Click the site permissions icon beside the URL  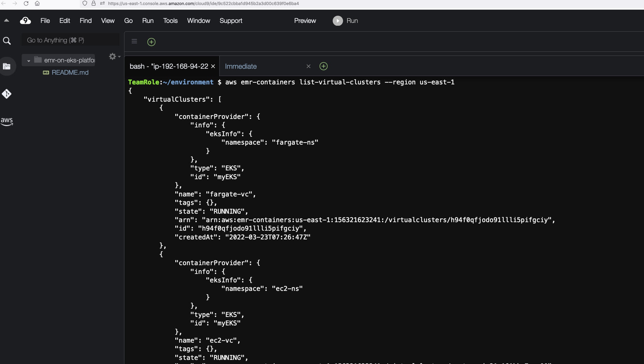click(102, 3)
